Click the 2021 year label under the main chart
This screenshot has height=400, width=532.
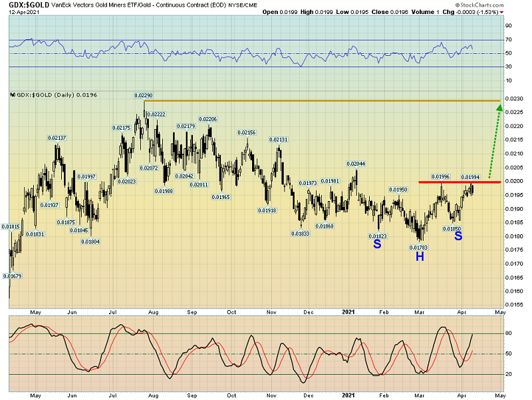pyautogui.click(x=348, y=312)
